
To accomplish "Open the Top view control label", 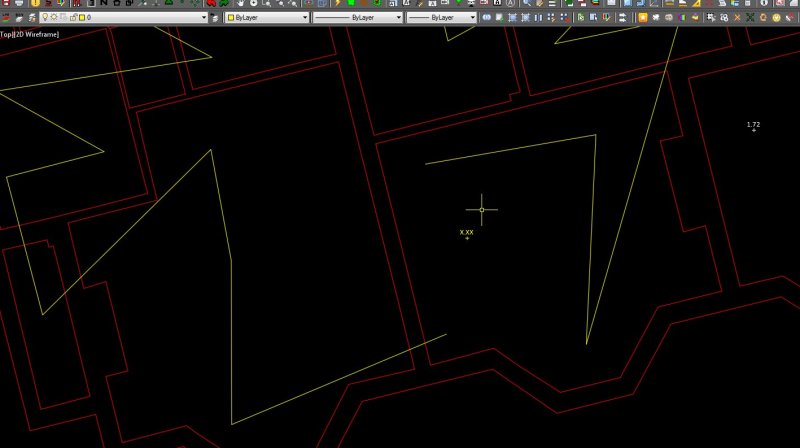I will coord(6,34).
